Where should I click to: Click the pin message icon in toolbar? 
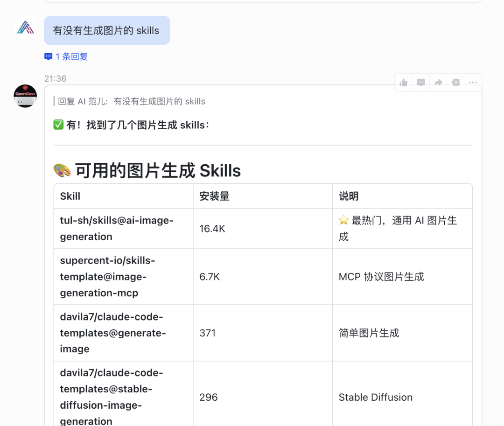455,83
